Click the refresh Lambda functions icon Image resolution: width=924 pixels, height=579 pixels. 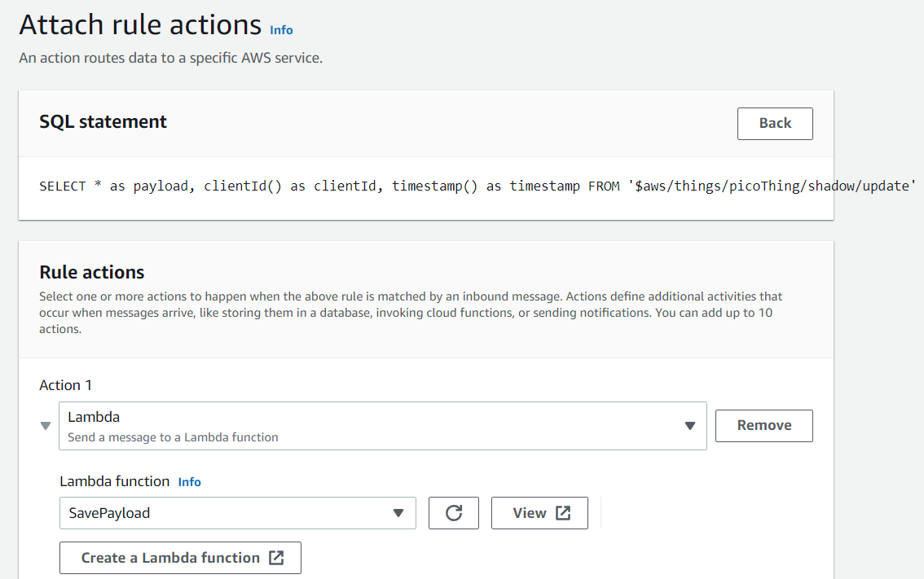[x=454, y=513]
